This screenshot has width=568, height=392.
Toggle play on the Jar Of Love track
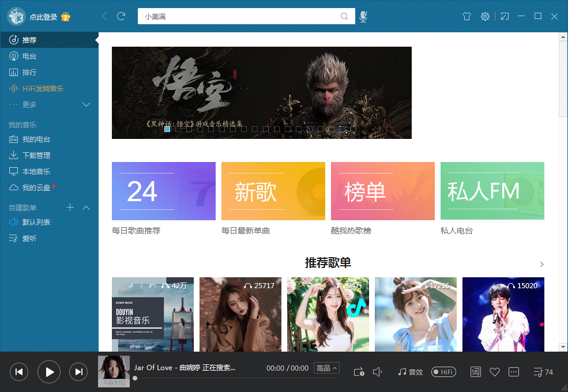tap(49, 372)
